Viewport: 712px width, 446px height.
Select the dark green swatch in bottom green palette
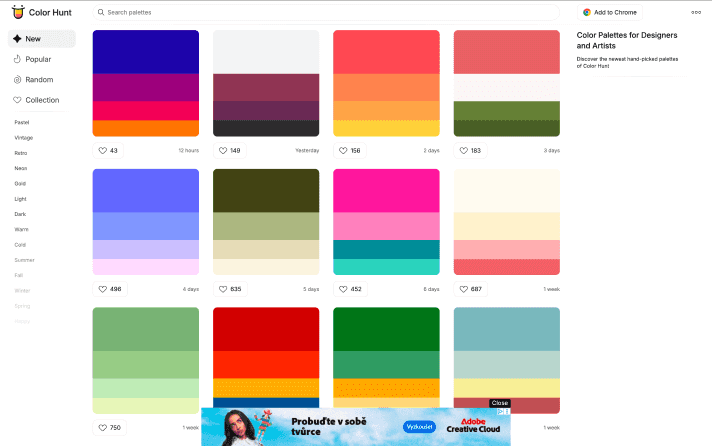[386, 329]
